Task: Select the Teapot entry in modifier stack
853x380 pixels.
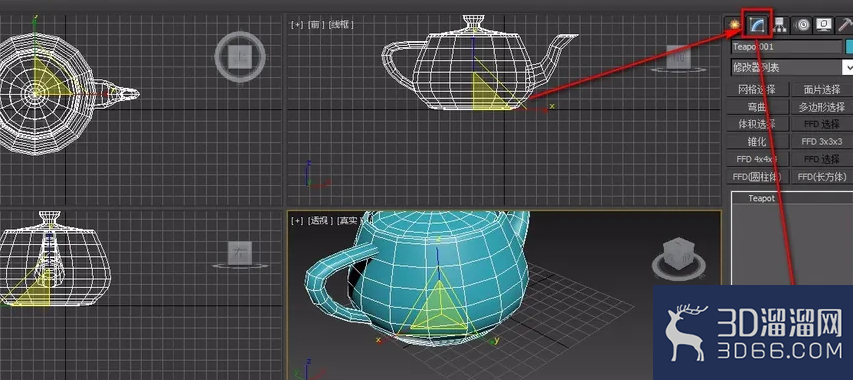Action: click(762, 198)
